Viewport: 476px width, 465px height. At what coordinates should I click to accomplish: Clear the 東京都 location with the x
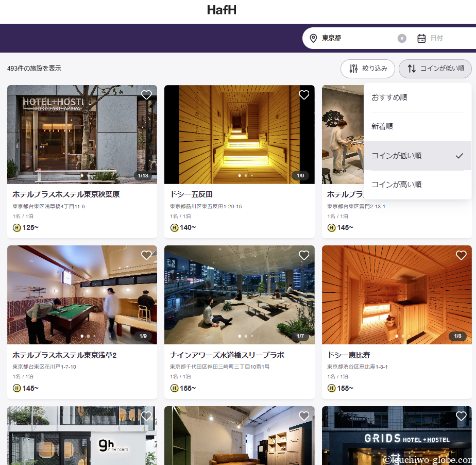[402, 38]
